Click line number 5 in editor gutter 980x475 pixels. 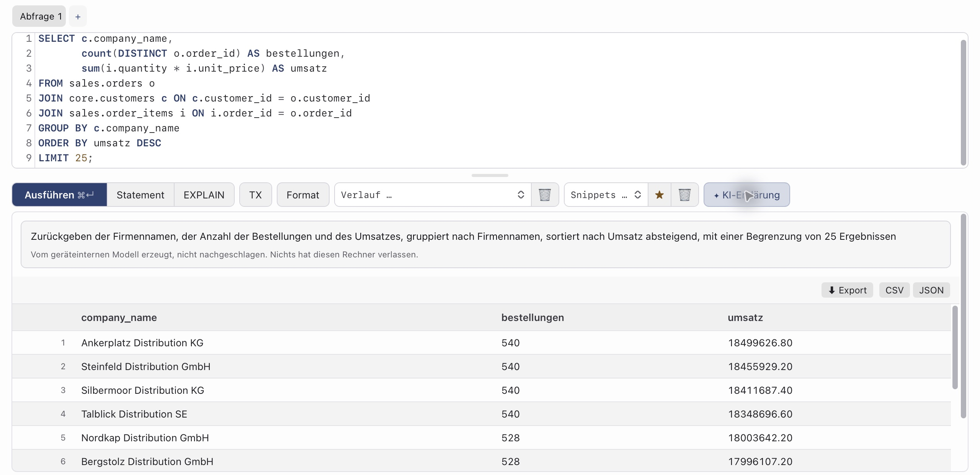click(x=28, y=98)
